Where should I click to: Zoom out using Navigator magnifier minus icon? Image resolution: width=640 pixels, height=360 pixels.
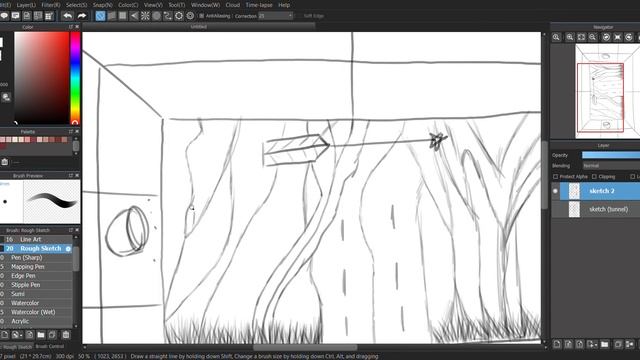pos(593,37)
